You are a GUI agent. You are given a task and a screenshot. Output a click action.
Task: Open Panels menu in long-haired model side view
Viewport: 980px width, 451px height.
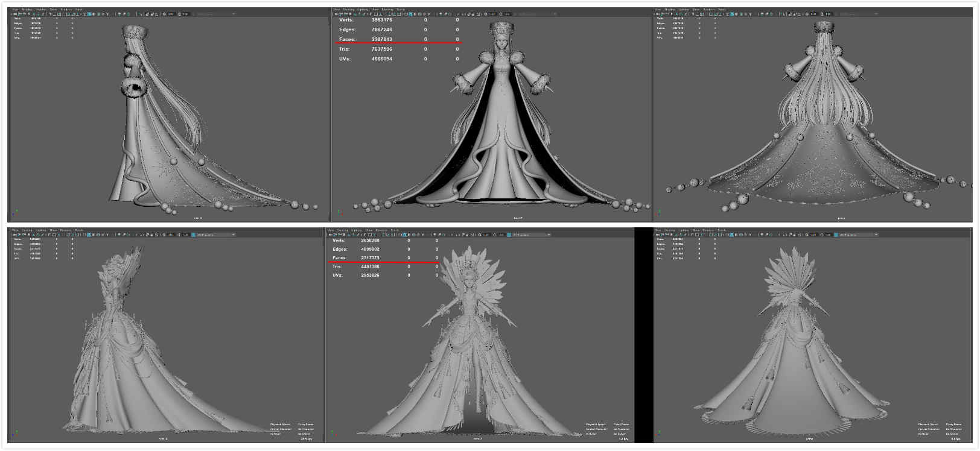click(x=79, y=10)
